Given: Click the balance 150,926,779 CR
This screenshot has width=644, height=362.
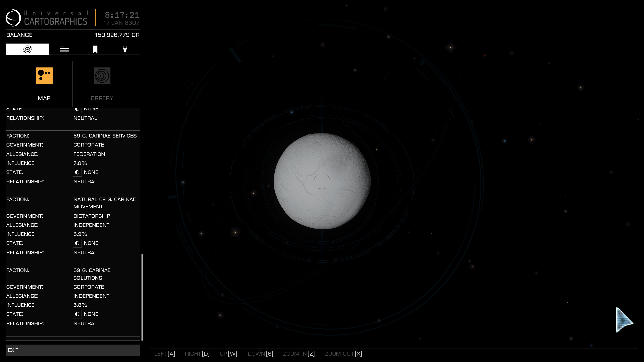Looking at the screenshot, I should coord(117,35).
